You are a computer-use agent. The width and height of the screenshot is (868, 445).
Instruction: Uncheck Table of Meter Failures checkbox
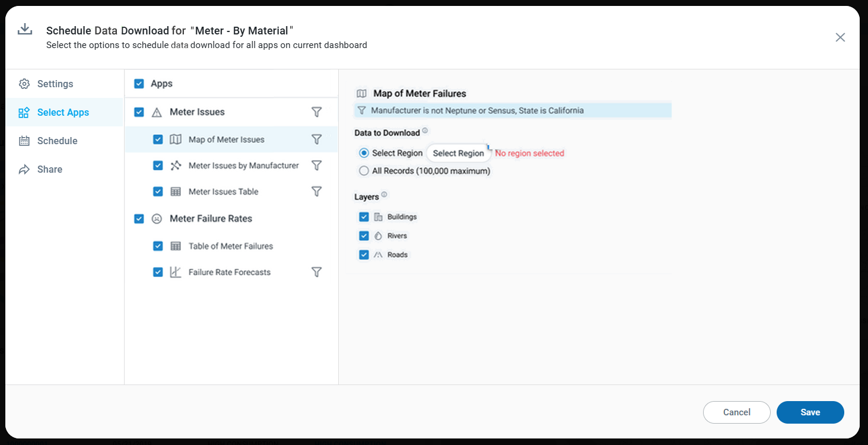tap(158, 246)
